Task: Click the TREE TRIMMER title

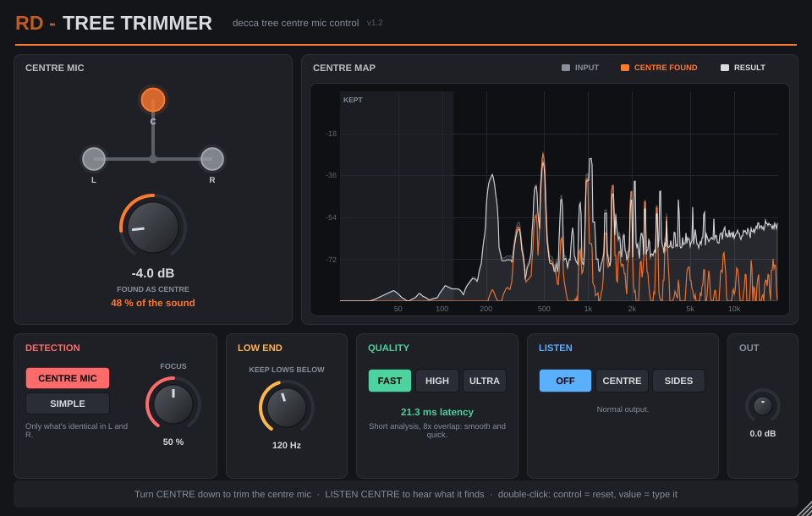Action: [137, 24]
